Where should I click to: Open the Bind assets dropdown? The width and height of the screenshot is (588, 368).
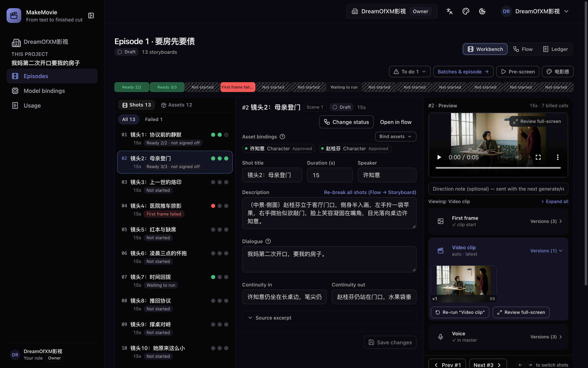tap(395, 137)
